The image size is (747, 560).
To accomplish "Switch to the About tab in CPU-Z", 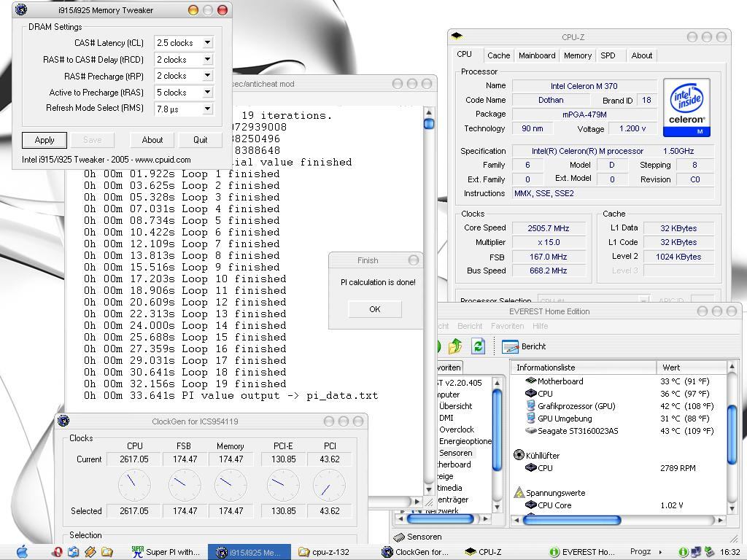I will pyautogui.click(x=642, y=55).
